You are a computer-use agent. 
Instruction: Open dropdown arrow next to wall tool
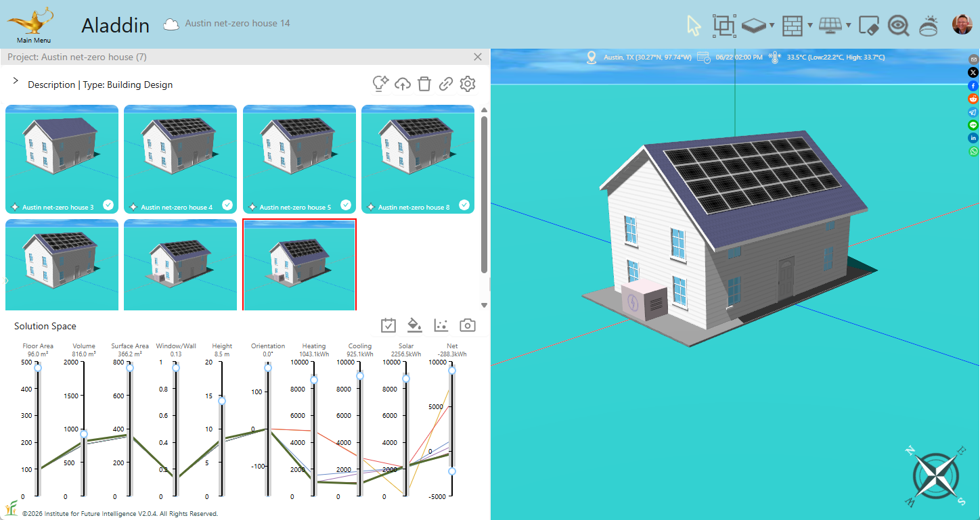810,26
